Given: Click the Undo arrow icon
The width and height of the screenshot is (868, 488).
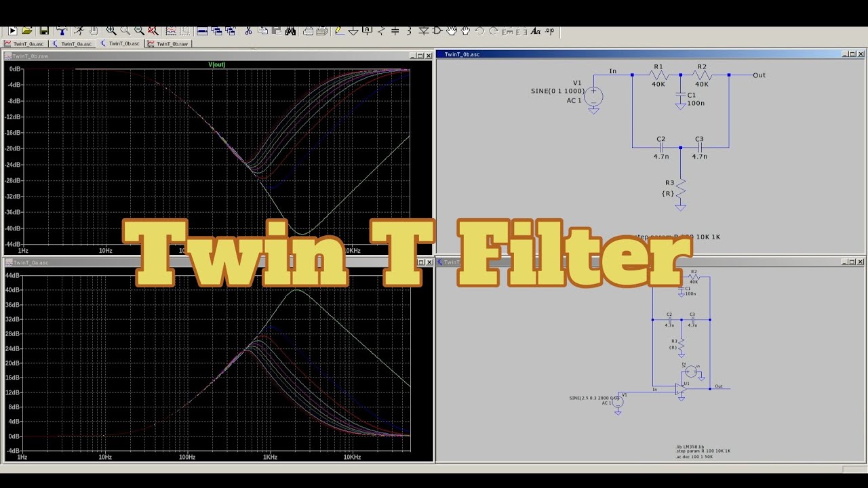Looking at the screenshot, I should click(x=479, y=31).
